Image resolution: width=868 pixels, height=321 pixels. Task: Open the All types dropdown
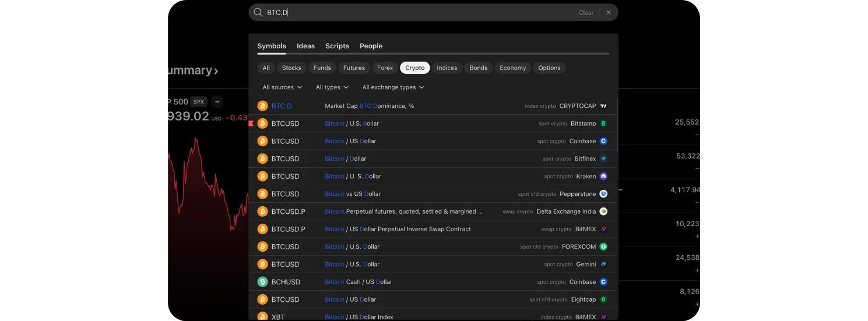pyautogui.click(x=332, y=87)
